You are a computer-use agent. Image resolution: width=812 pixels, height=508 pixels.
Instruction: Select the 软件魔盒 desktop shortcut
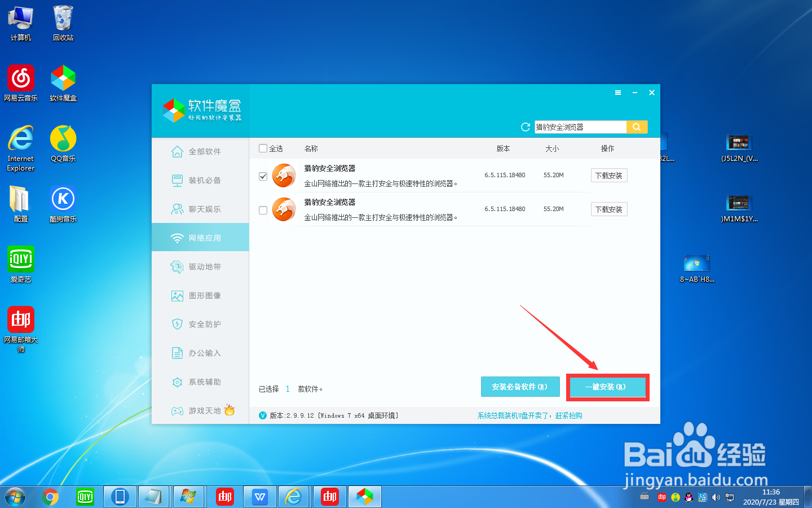tap(63, 83)
